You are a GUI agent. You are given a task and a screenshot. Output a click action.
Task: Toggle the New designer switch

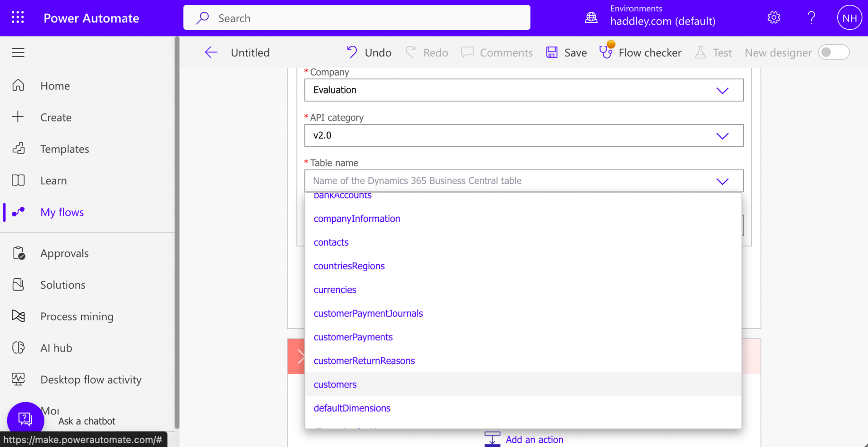click(833, 52)
